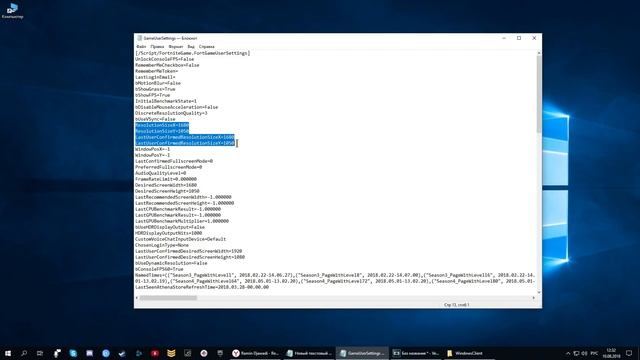This screenshot has height=360, width=640.
Task: Click the vertical scrollbar thumb in Notepad
Action: [539, 94]
